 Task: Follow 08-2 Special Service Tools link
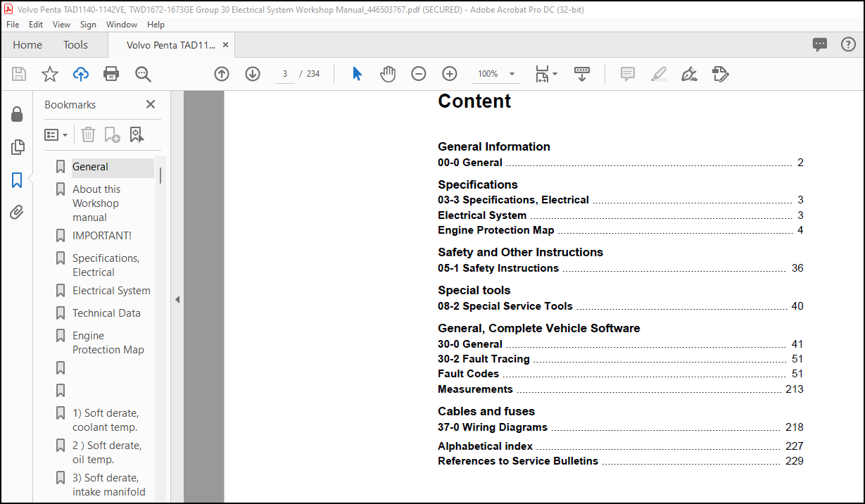pyautogui.click(x=620, y=306)
